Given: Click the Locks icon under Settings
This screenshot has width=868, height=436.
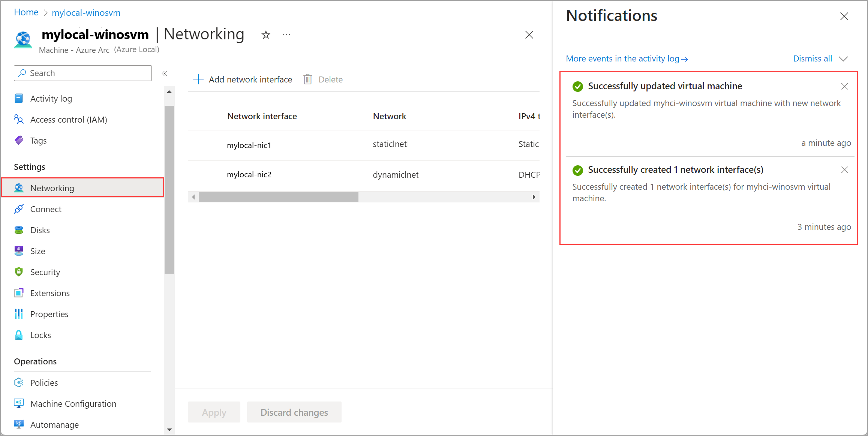Looking at the screenshot, I should click(19, 335).
